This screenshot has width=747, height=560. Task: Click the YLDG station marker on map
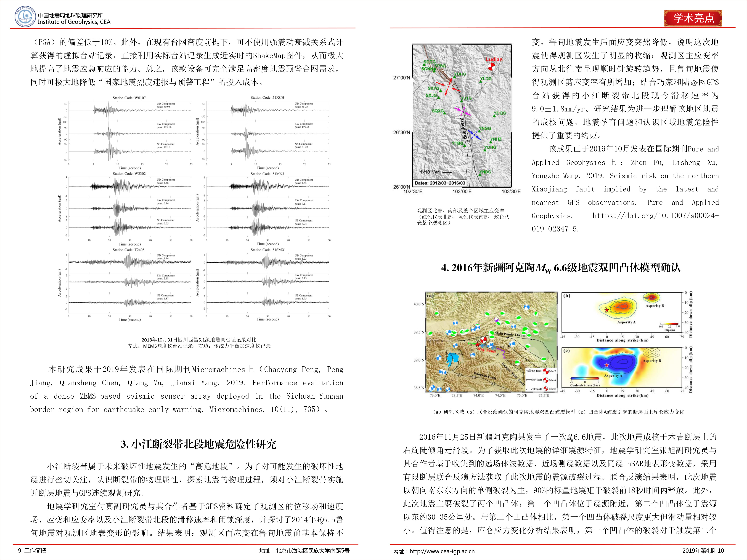click(481, 82)
